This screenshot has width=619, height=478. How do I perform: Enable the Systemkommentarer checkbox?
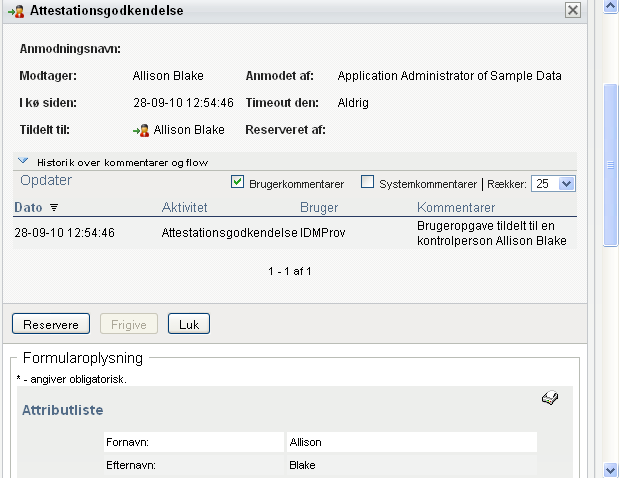(x=367, y=183)
